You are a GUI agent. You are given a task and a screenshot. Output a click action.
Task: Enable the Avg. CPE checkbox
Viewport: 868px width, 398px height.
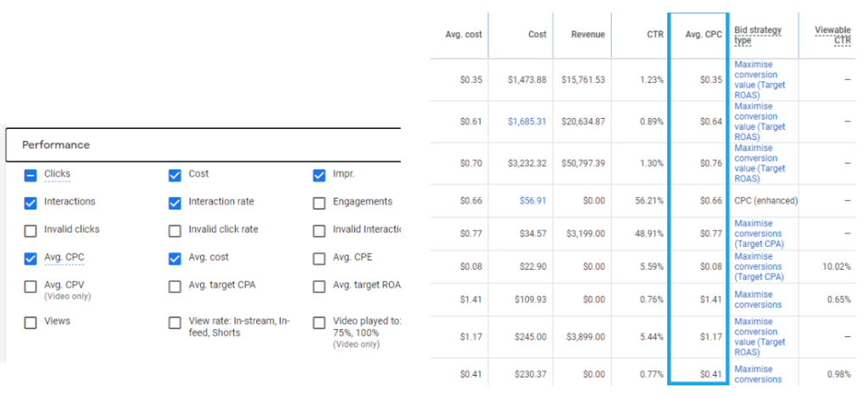pos(319,259)
